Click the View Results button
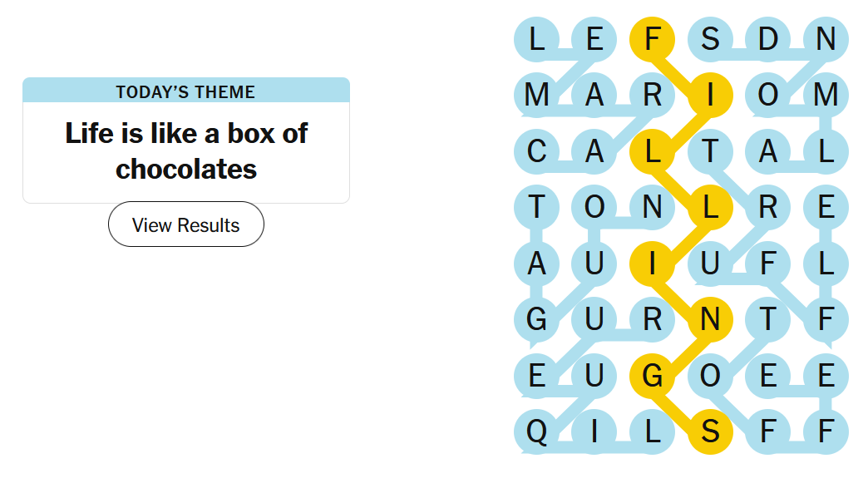868x488 pixels. pyautogui.click(x=185, y=224)
